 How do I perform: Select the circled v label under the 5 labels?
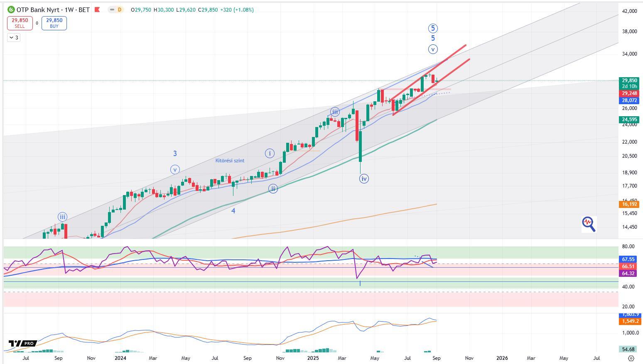coord(433,49)
